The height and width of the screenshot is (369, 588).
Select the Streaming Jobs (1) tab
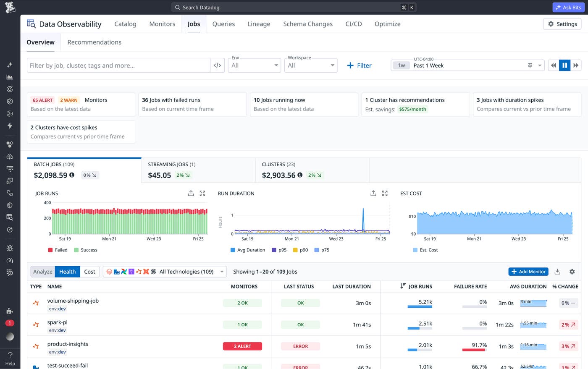point(198,170)
